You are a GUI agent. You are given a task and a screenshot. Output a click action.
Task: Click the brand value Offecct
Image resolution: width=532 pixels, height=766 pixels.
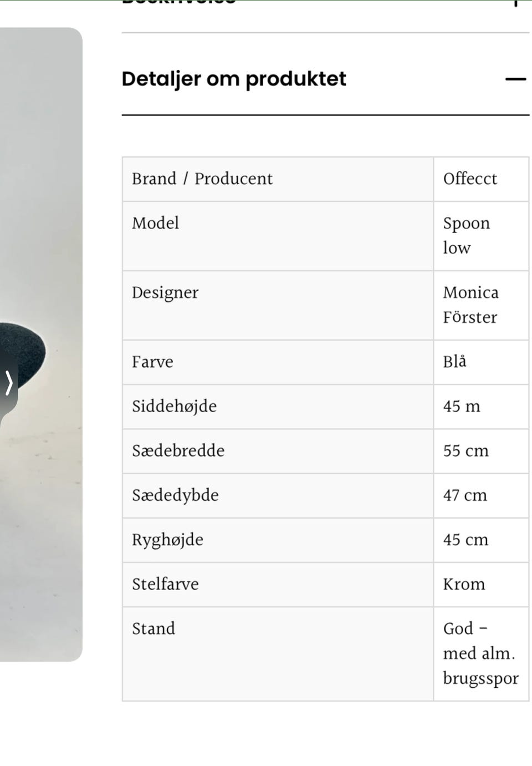pos(470,179)
